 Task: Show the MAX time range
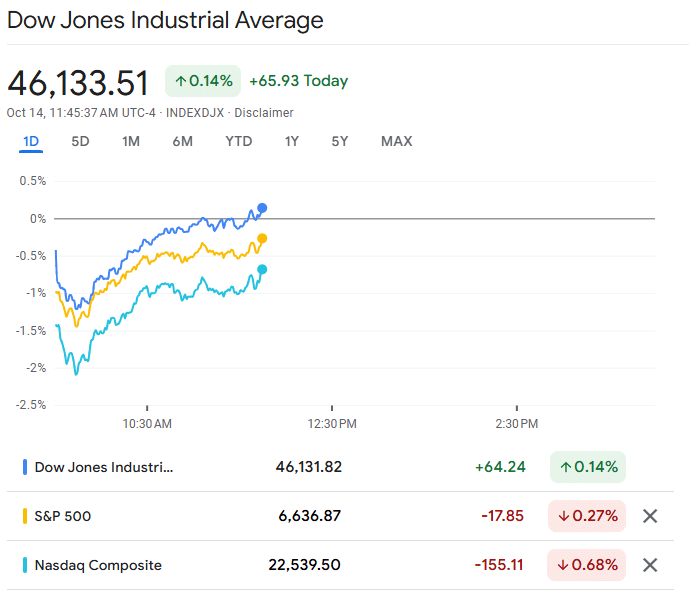pyautogui.click(x=396, y=141)
